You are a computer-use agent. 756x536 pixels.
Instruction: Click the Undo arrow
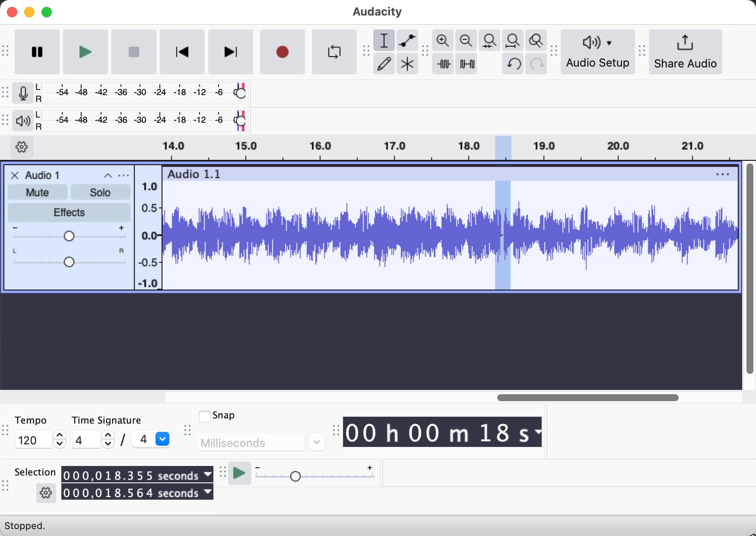(513, 64)
